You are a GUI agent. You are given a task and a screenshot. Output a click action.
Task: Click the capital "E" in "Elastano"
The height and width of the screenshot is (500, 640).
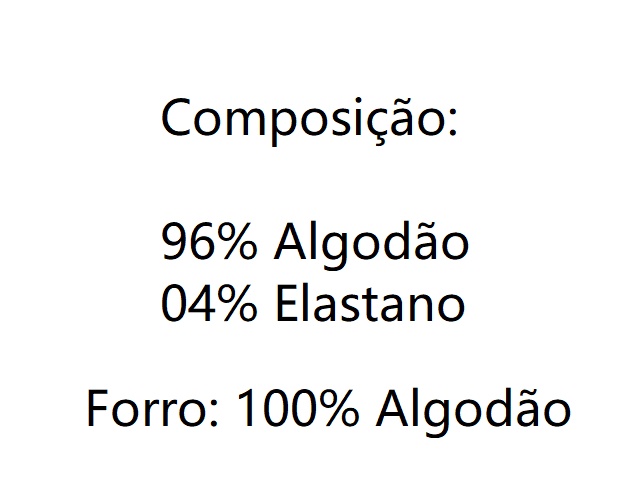284,304
